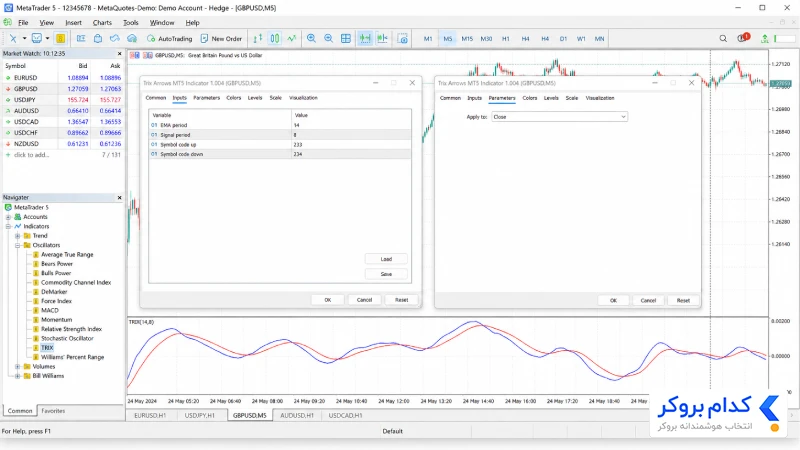Select the MN timeframe
Screen dimensions: 800x450
[599, 39]
